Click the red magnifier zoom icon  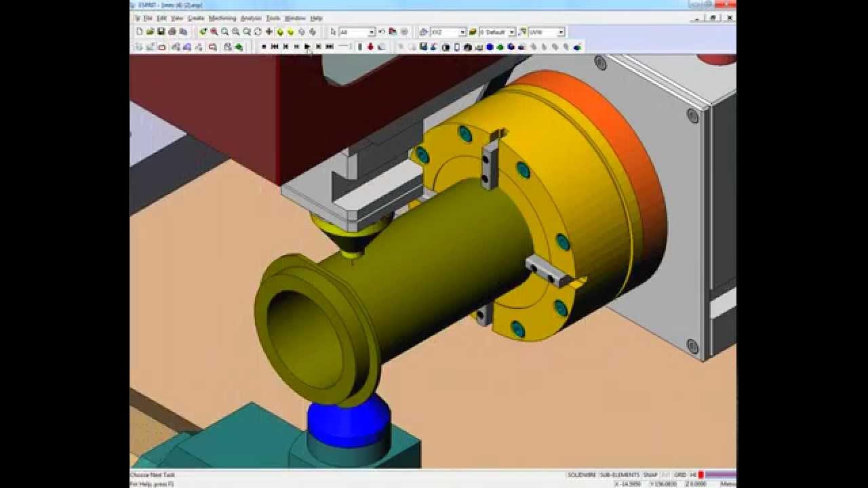[214, 32]
